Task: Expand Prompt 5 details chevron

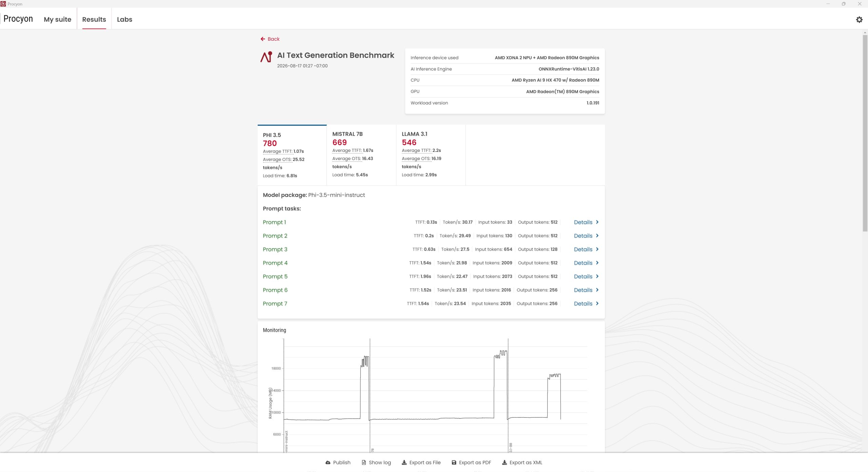Action: [597, 276]
